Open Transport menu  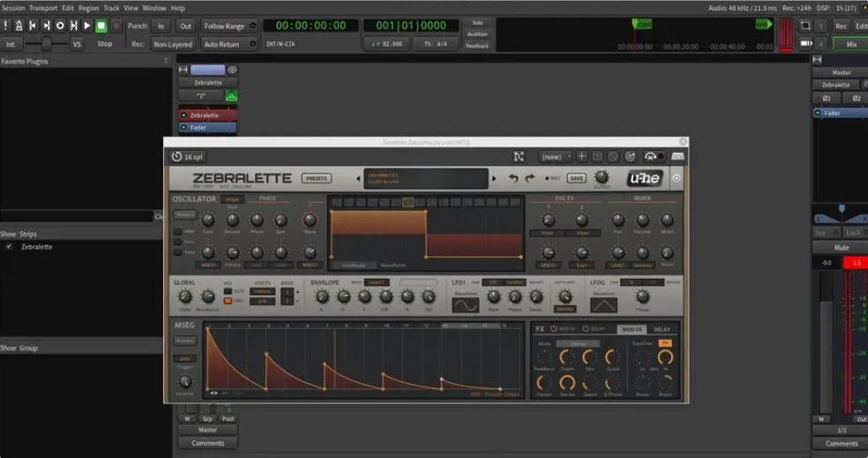pyautogui.click(x=43, y=8)
